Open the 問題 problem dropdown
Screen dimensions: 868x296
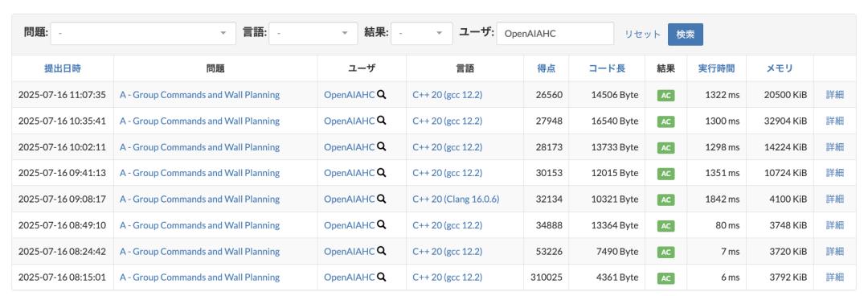point(143,33)
